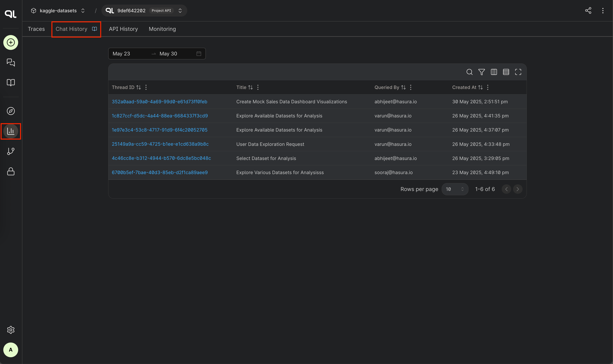This screenshot has width=613, height=364.
Task: Switch to API History tab
Action: pyautogui.click(x=123, y=29)
